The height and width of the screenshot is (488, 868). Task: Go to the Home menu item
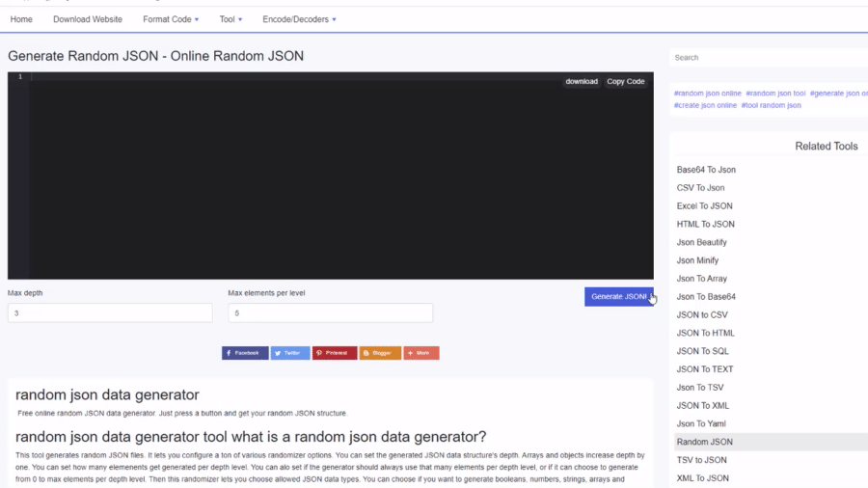tap(21, 19)
